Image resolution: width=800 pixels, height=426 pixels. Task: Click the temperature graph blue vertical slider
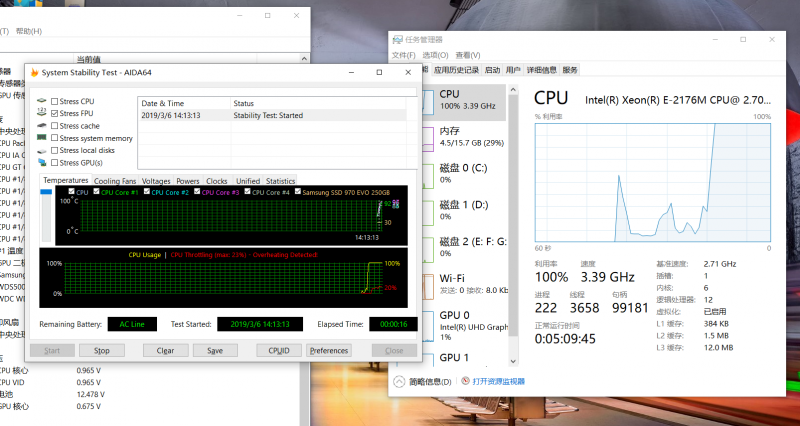[46, 192]
